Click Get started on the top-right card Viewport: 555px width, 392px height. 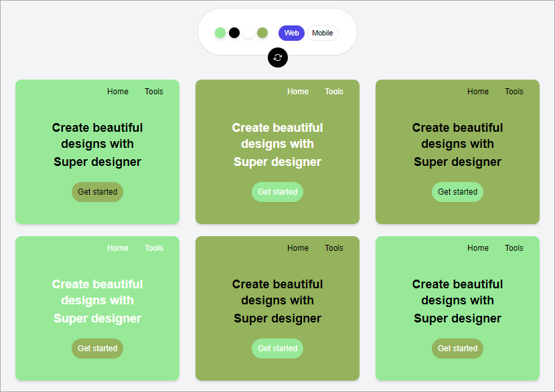pos(457,192)
